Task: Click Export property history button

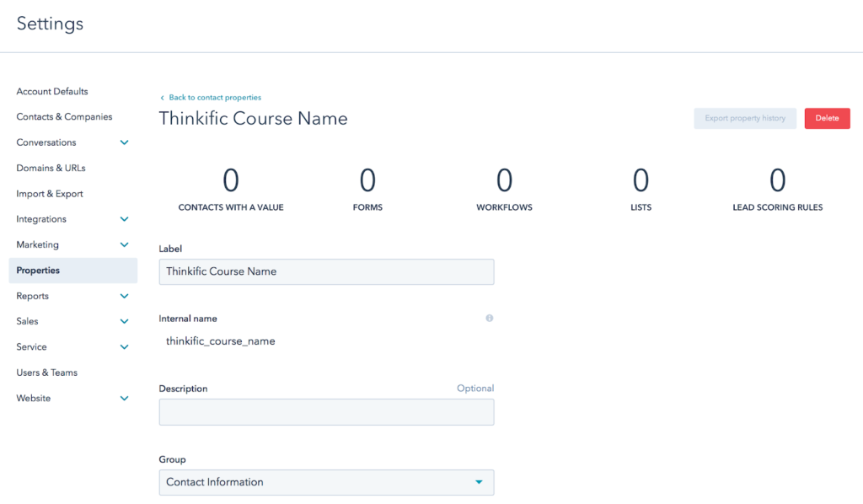Action: (x=745, y=118)
